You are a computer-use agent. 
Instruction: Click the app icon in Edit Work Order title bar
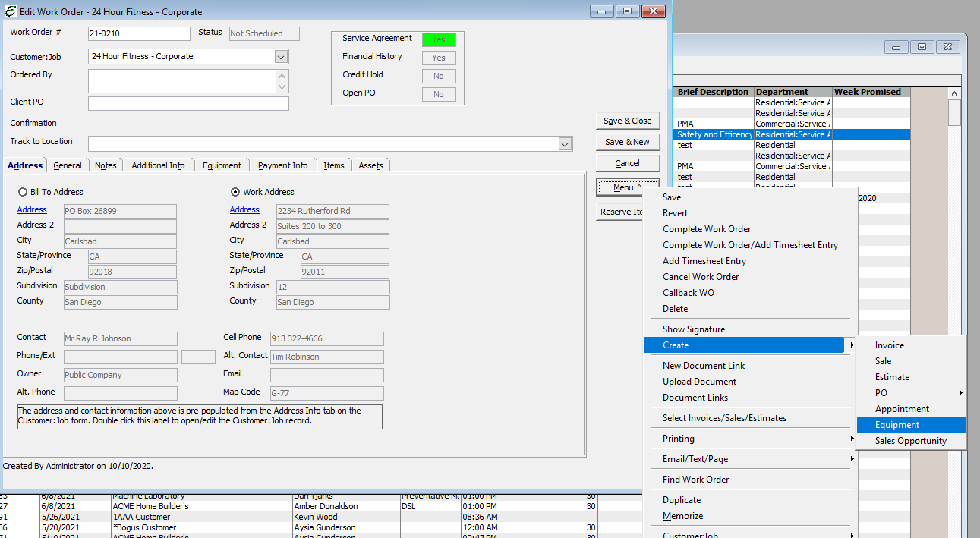(x=10, y=11)
